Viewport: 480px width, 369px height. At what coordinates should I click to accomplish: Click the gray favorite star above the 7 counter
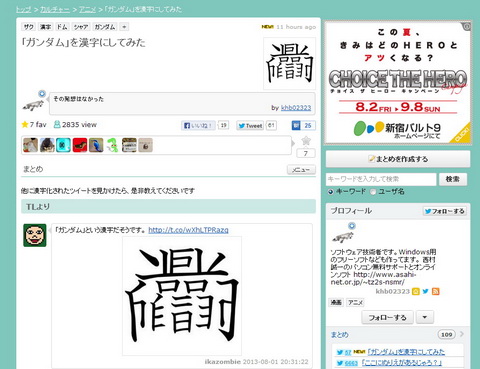pos(306,141)
